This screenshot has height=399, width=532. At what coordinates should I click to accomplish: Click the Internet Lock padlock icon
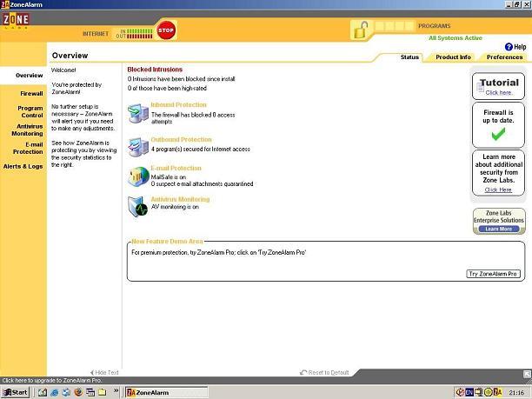[x=361, y=30]
